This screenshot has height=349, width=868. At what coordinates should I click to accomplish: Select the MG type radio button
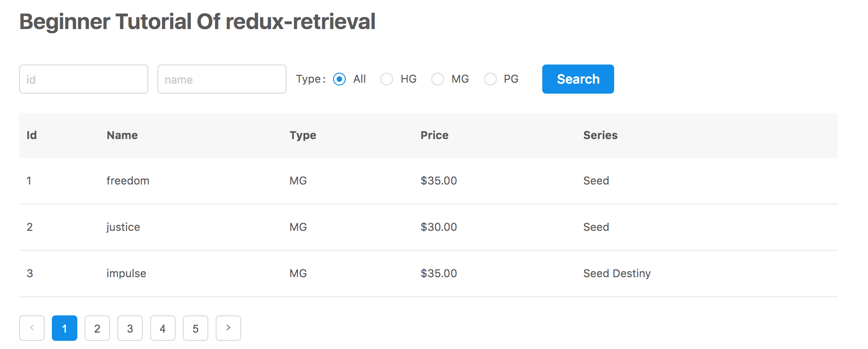(438, 79)
